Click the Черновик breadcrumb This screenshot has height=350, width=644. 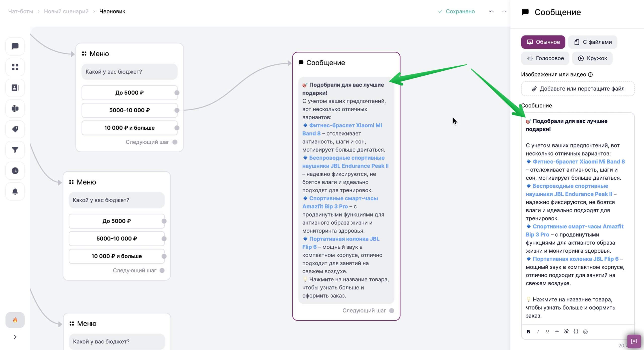click(x=112, y=11)
